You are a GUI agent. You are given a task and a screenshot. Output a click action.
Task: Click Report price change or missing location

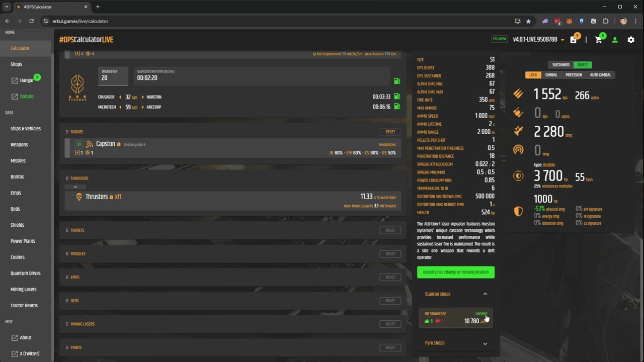(456, 272)
